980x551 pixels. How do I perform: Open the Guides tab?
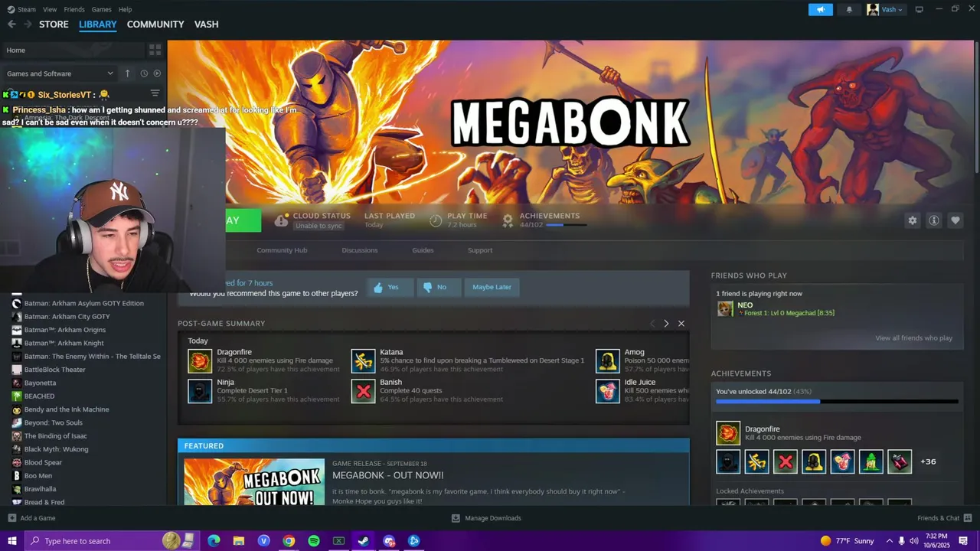[x=423, y=250]
